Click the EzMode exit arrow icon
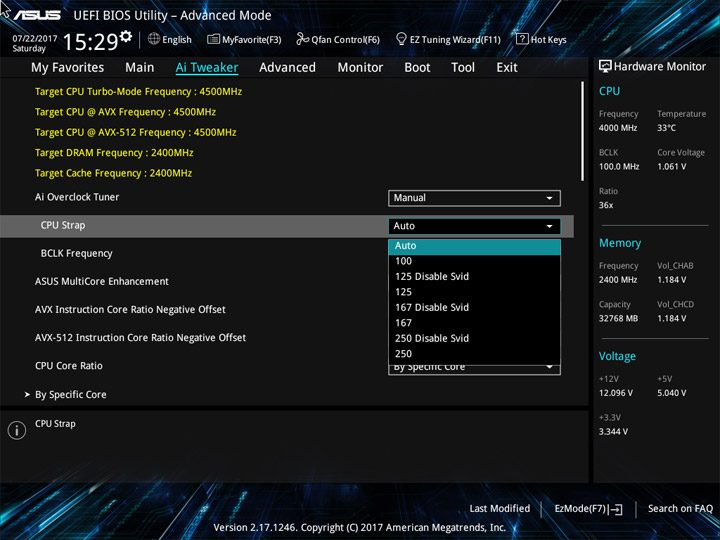Screen dimensions: 720x540 click(615, 509)
